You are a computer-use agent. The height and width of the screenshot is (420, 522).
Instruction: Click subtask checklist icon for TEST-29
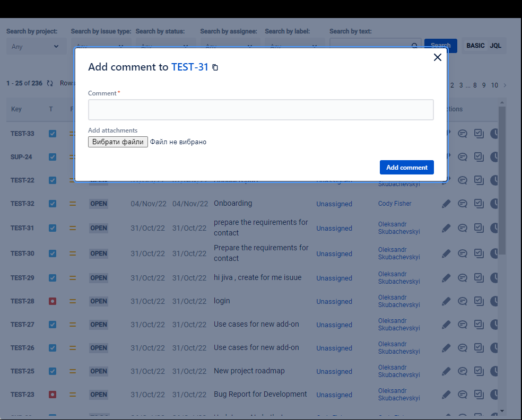coord(478,277)
